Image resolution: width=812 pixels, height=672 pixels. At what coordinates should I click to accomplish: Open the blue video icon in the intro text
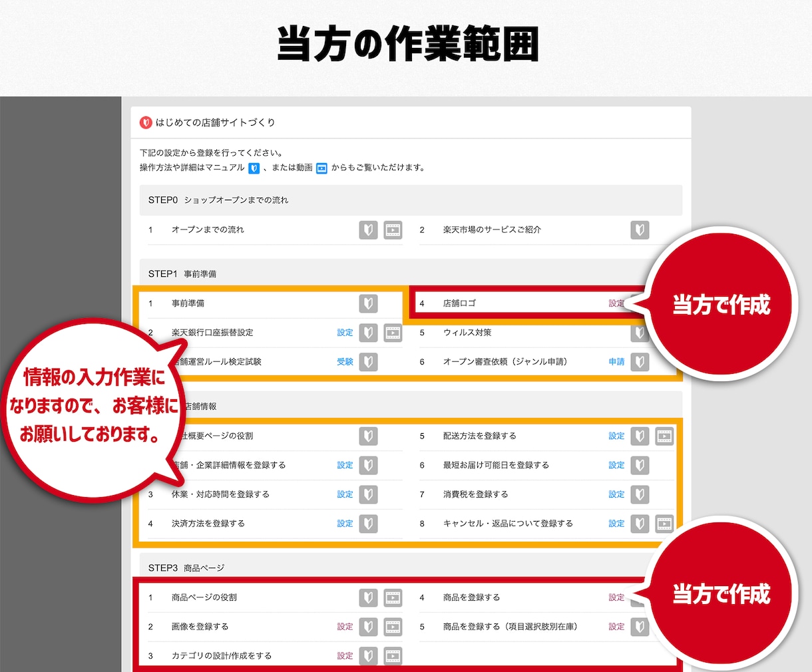click(321, 168)
